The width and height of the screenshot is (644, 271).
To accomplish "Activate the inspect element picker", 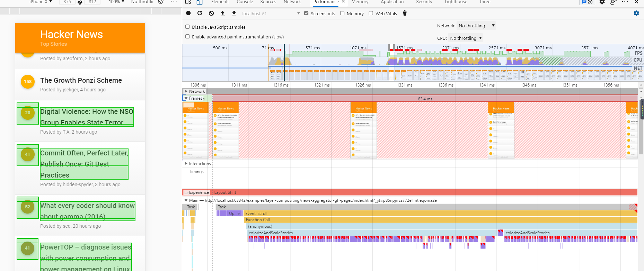I will [188, 2].
